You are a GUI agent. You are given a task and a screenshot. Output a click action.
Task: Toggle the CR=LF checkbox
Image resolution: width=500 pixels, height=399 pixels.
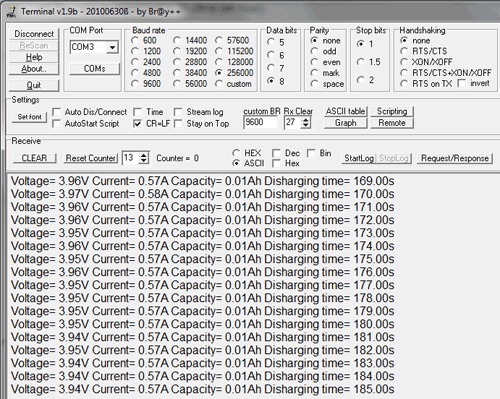[x=137, y=124]
